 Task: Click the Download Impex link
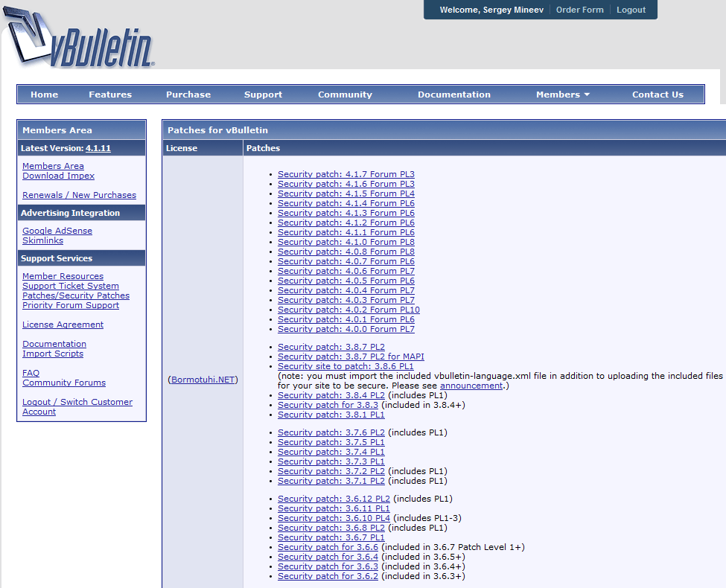58,176
